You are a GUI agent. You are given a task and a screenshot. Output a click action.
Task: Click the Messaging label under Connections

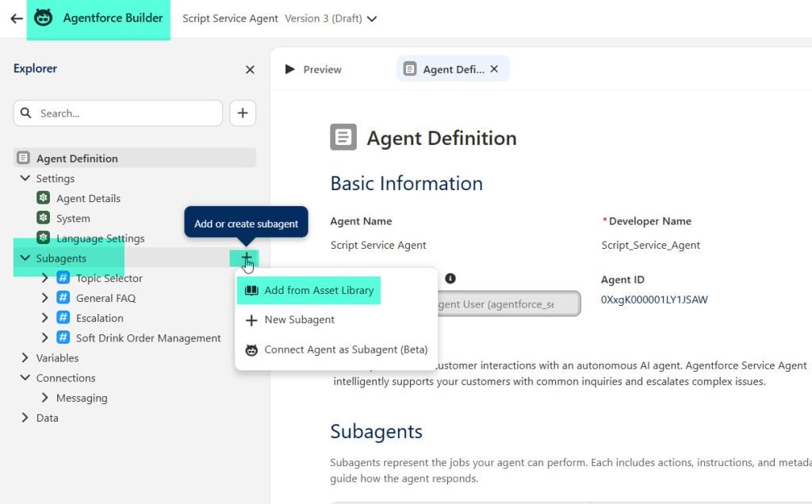click(x=82, y=398)
